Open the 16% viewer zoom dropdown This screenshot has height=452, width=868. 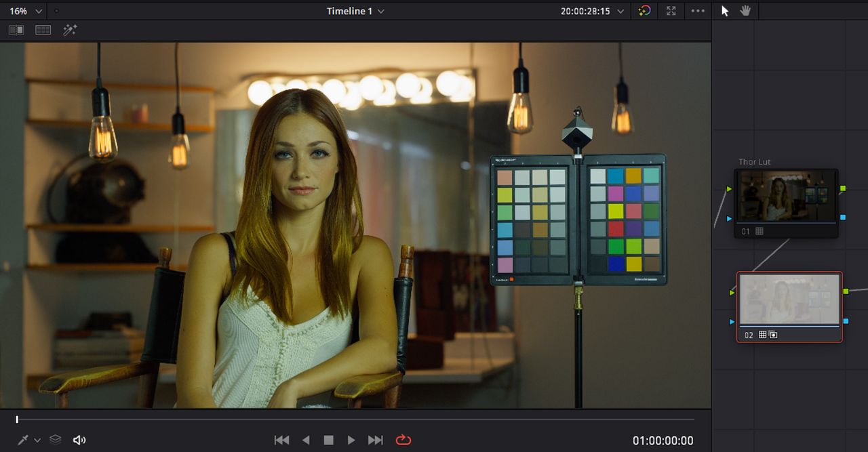26,11
